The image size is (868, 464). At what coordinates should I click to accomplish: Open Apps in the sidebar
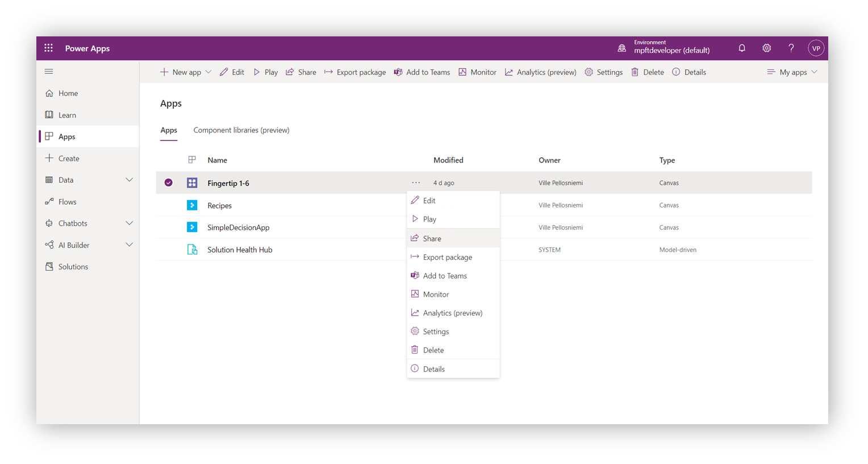pos(88,136)
